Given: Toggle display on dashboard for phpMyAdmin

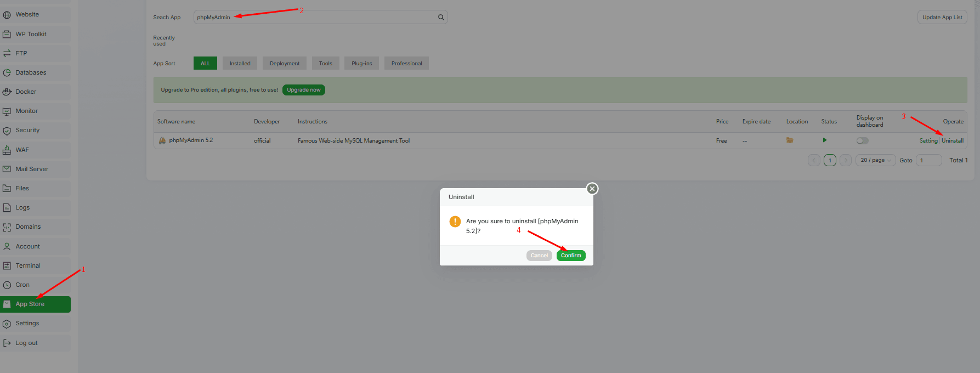Looking at the screenshot, I should click(x=863, y=140).
